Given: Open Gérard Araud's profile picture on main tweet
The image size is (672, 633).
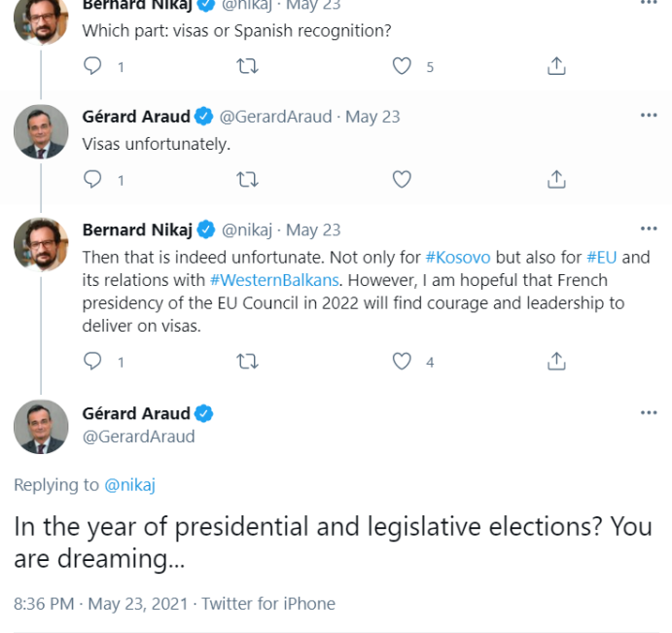Looking at the screenshot, I should [41, 426].
